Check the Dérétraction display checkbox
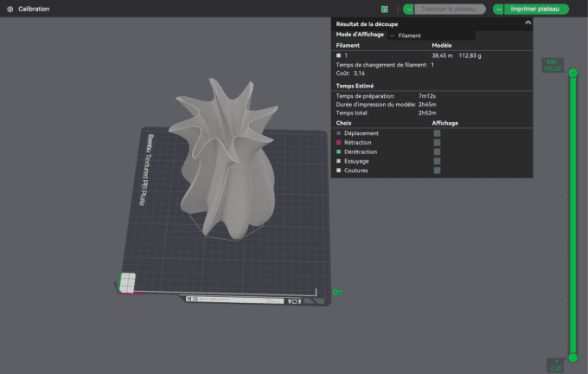 pos(437,152)
